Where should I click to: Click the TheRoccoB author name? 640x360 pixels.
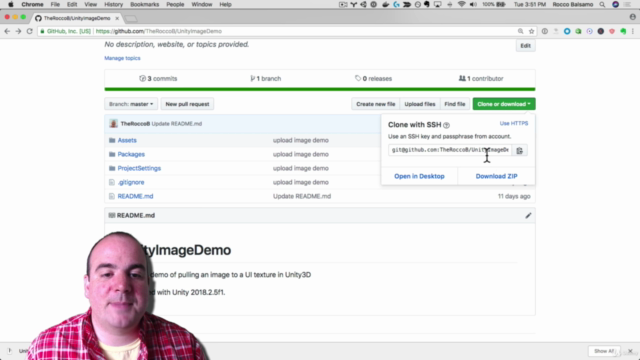135,124
